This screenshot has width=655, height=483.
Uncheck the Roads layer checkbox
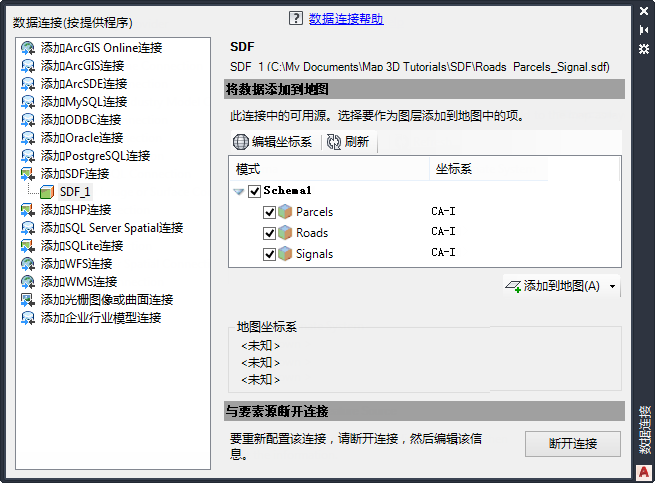tap(269, 233)
